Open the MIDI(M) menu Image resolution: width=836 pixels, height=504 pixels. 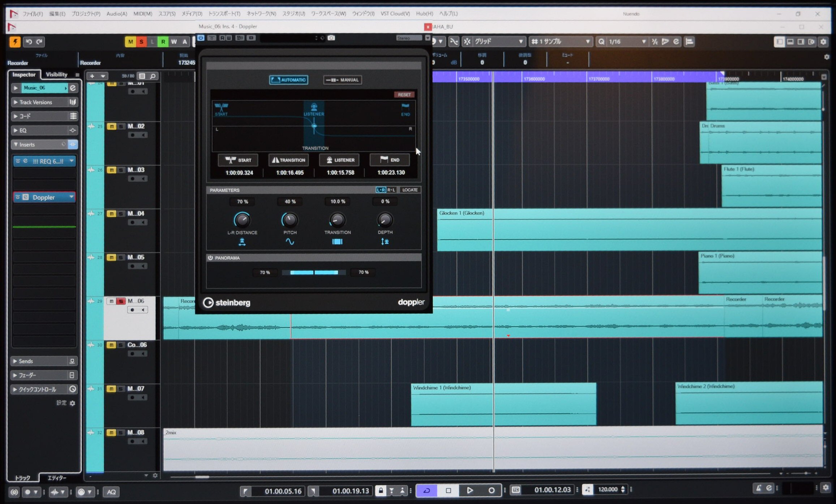point(143,14)
